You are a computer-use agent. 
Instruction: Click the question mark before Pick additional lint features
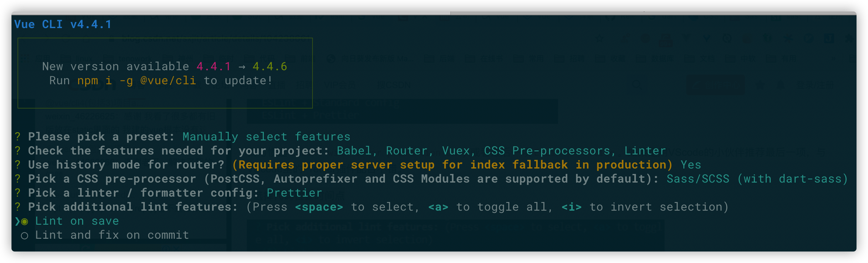coord(18,207)
